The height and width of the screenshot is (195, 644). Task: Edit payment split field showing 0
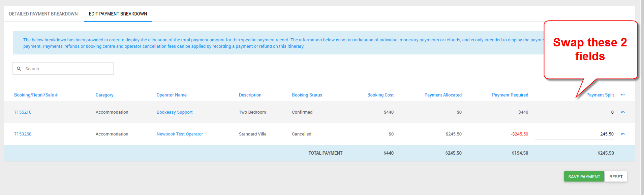574,112
